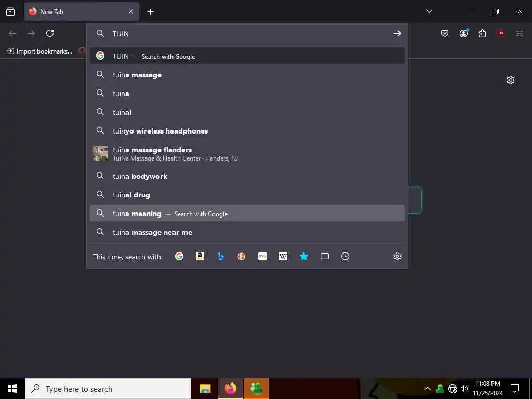
Task: Click the Windows taskbar search box
Action: pyautogui.click(x=108, y=389)
